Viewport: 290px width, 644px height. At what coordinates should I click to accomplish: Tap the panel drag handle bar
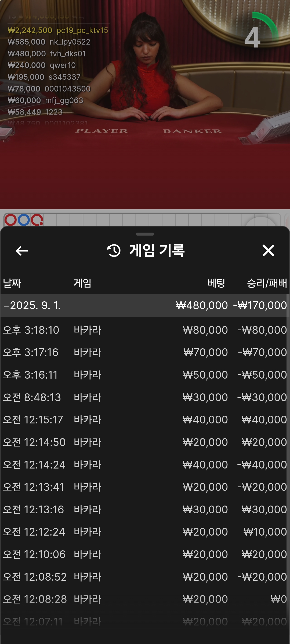tap(145, 234)
